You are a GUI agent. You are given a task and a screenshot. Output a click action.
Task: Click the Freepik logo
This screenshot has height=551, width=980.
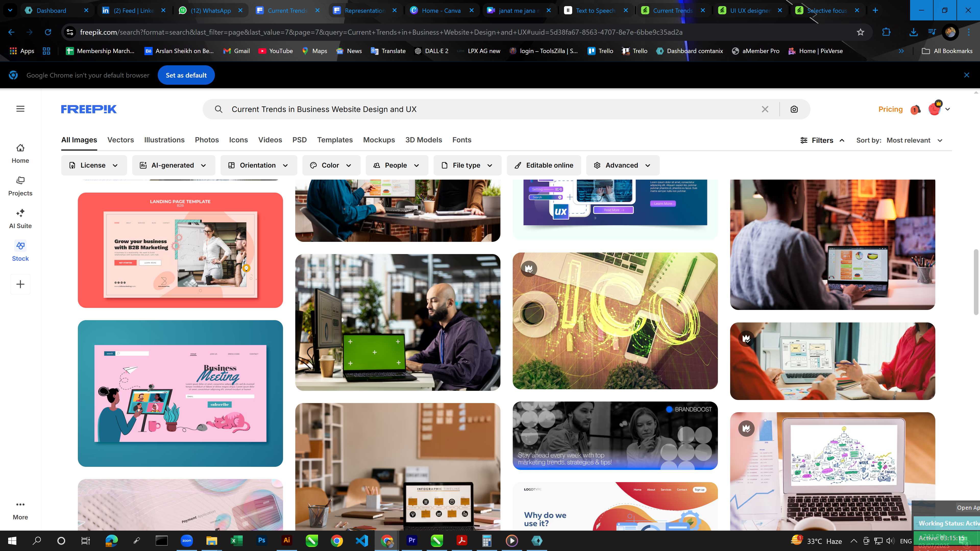(x=89, y=109)
